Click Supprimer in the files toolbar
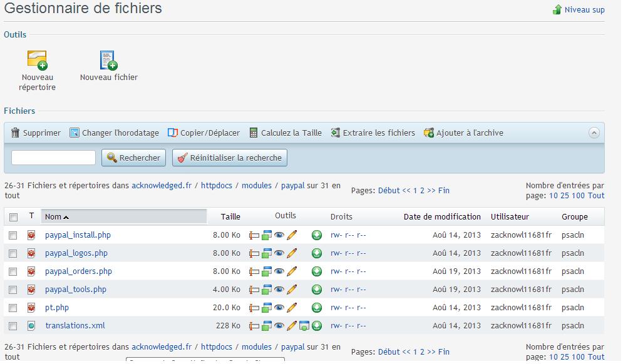The image size is (623, 364). coord(36,133)
